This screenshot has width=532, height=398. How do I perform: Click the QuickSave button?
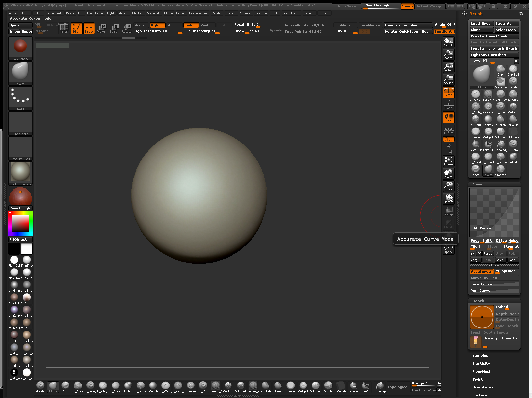pyautogui.click(x=346, y=6)
